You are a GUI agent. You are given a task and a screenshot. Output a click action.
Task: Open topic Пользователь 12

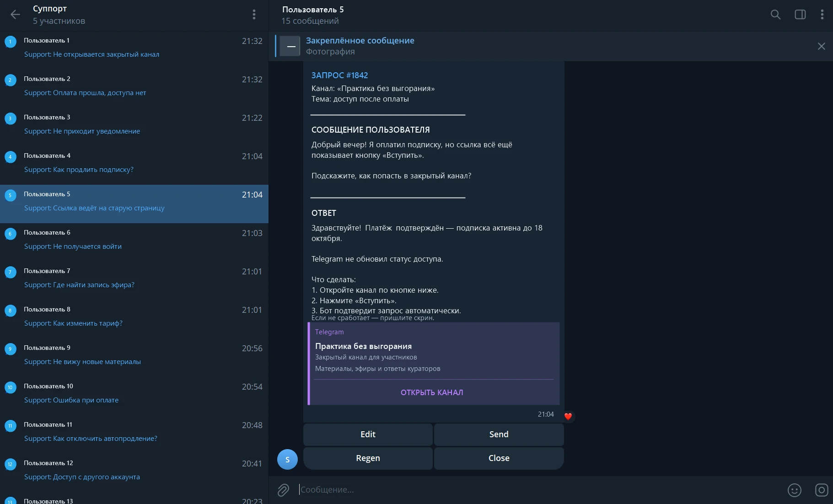coord(134,473)
